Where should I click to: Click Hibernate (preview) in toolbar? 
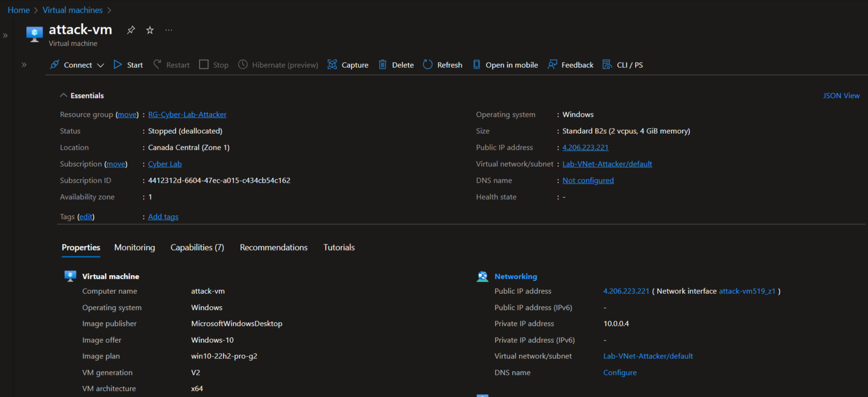pyautogui.click(x=278, y=65)
